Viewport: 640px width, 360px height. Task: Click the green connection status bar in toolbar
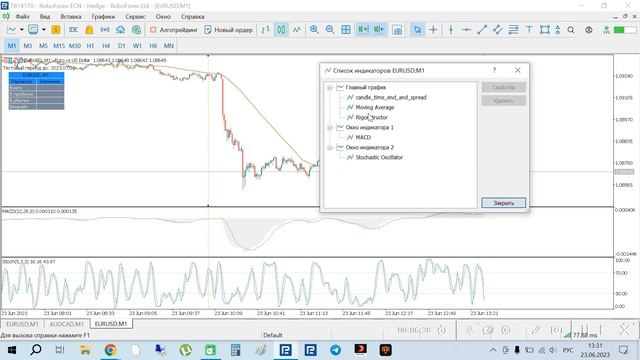click(x=624, y=30)
